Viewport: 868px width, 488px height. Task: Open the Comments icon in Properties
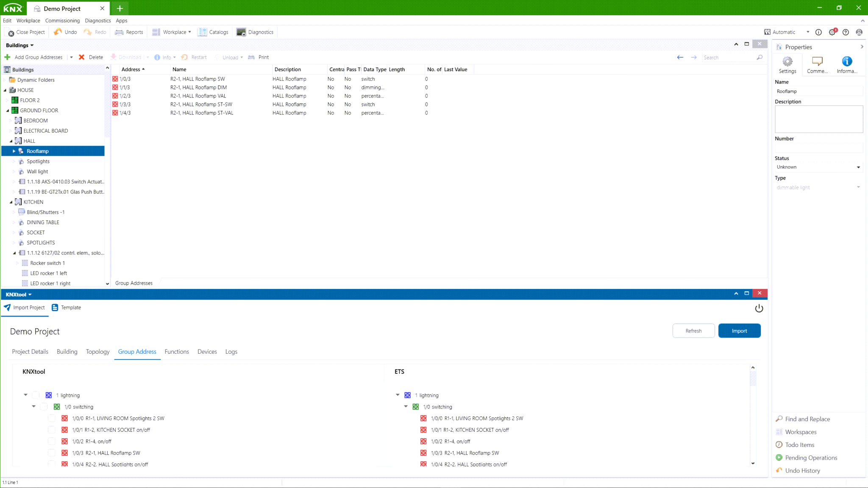[817, 62]
